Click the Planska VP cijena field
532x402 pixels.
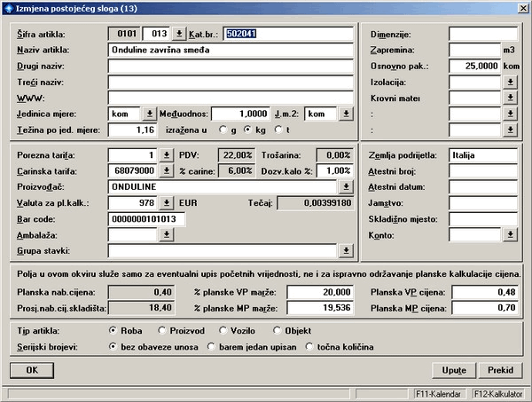[485, 292]
